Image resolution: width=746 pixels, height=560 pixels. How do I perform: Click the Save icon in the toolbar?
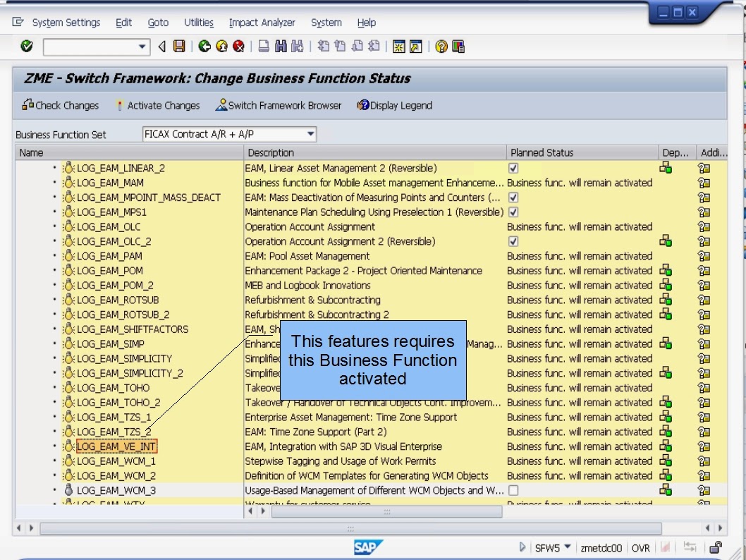(x=179, y=47)
